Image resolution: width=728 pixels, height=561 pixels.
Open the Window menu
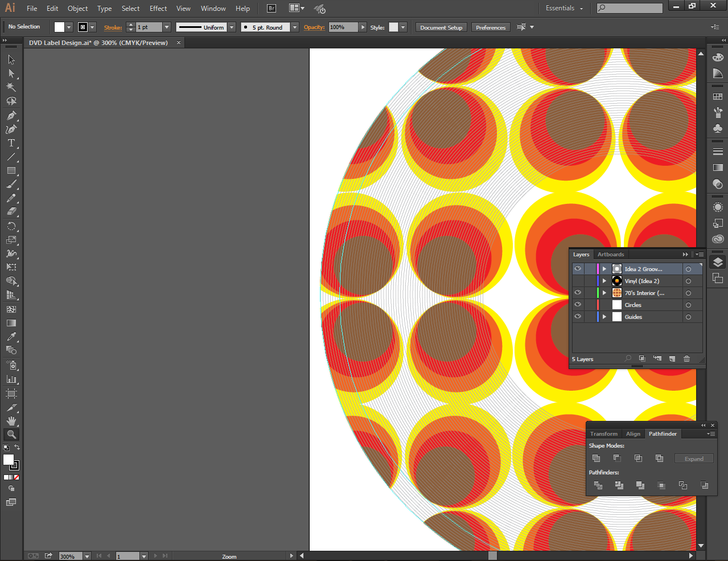click(x=213, y=9)
